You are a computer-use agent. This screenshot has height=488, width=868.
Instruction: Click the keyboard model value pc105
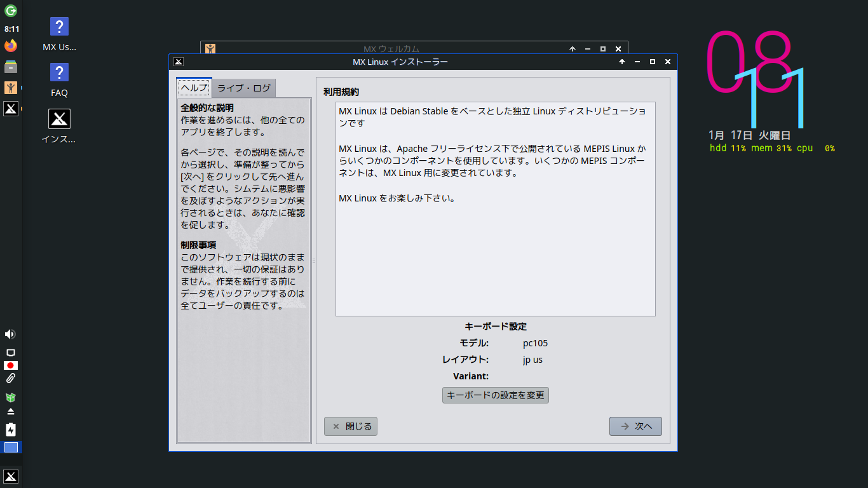(x=535, y=343)
